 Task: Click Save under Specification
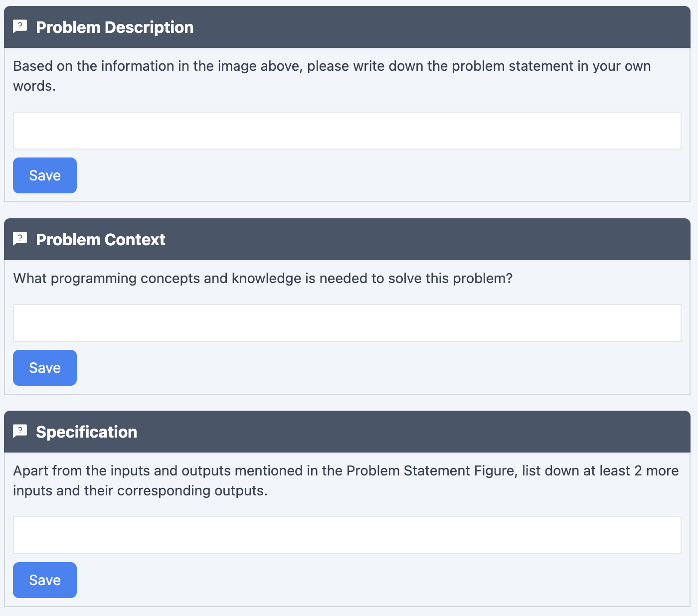click(44, 580)
